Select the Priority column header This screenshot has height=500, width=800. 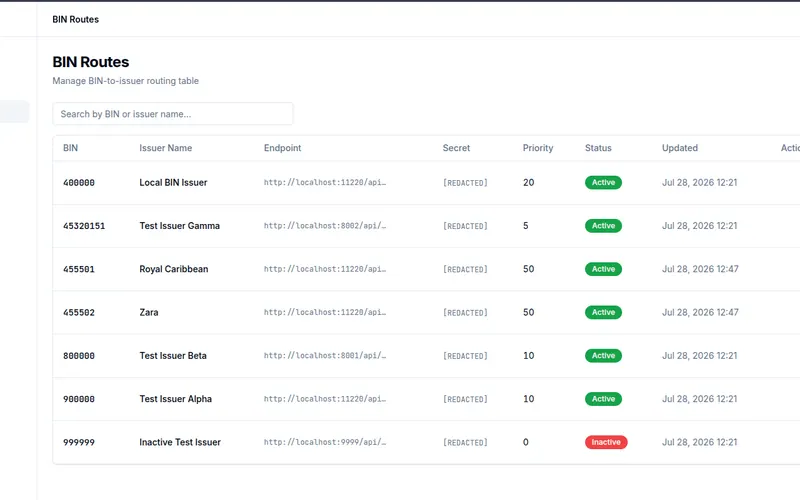[x=538, y=148]
